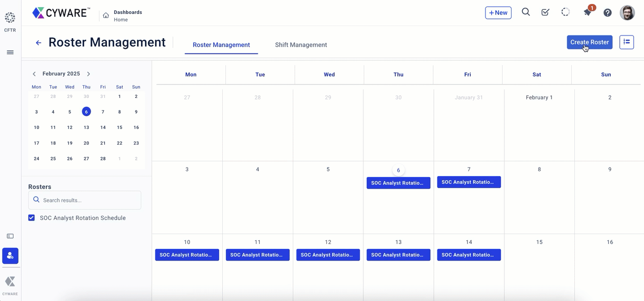Image resolution: width=644 pixels, height=301 pixels.
Task: Open SOC Analyst Rotation event on Friday 7
Action: pyautogui.click(x=468, y=182)
